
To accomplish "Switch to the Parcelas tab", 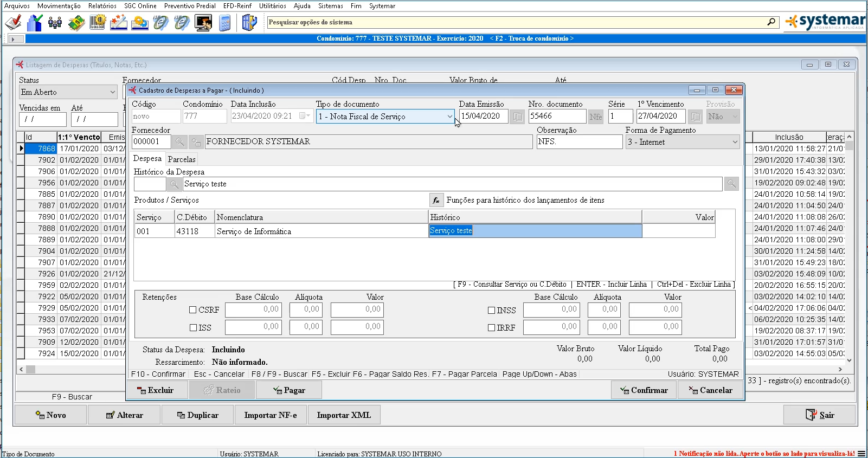I will coord(182,159).
